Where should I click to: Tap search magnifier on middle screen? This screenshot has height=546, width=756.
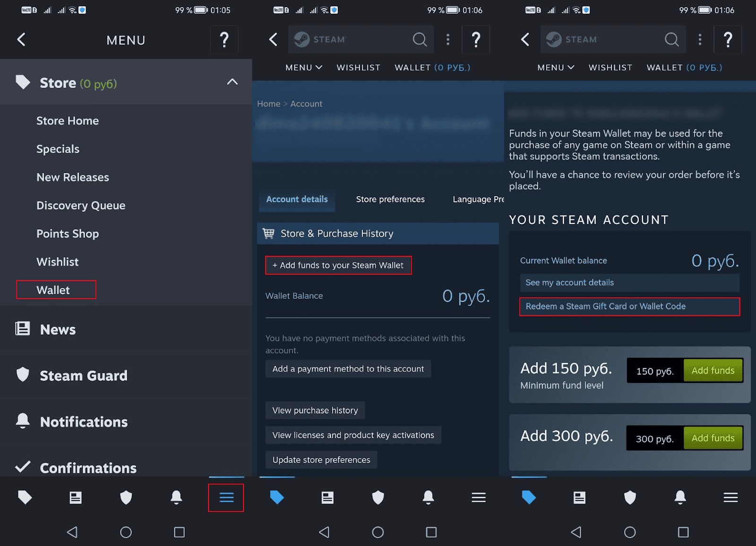(420, 39)
